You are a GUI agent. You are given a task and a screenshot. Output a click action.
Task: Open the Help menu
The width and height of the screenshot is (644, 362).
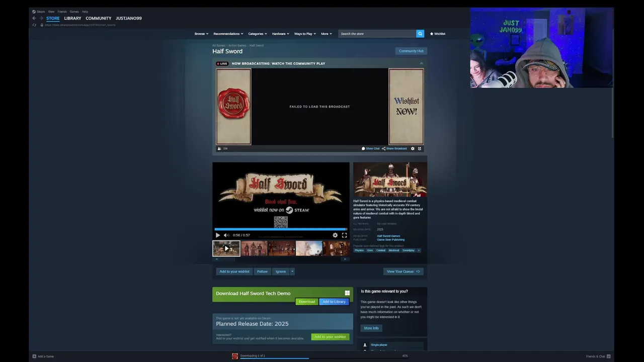coord(85,12)
